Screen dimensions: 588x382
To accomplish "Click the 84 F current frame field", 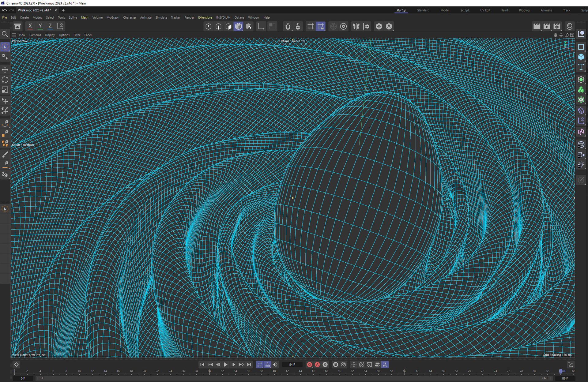I will [x=292, y=365].
